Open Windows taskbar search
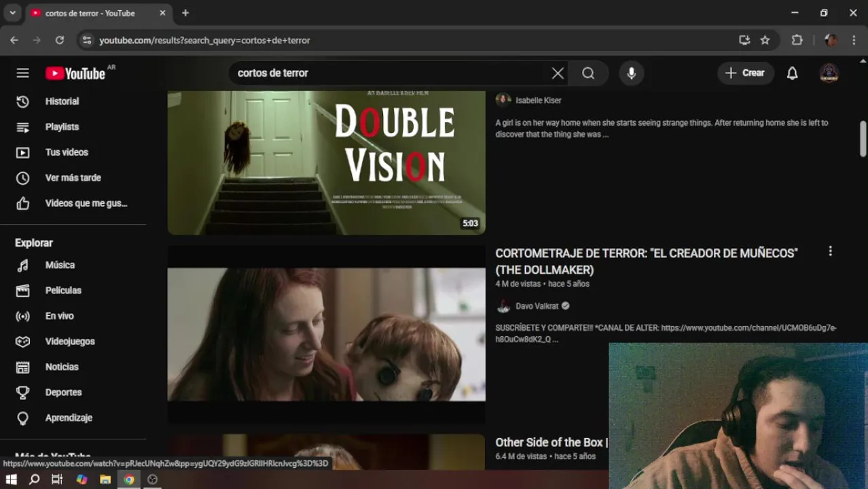 34,479
